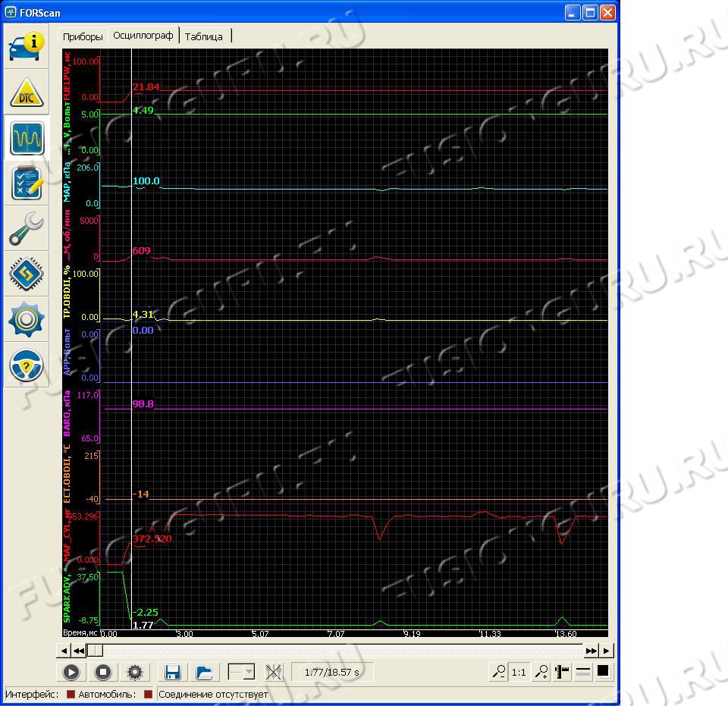Select the oscilloscope dashboard sidebar icon
The width and height of the screenshot is (728, 706).
[27, 138]
